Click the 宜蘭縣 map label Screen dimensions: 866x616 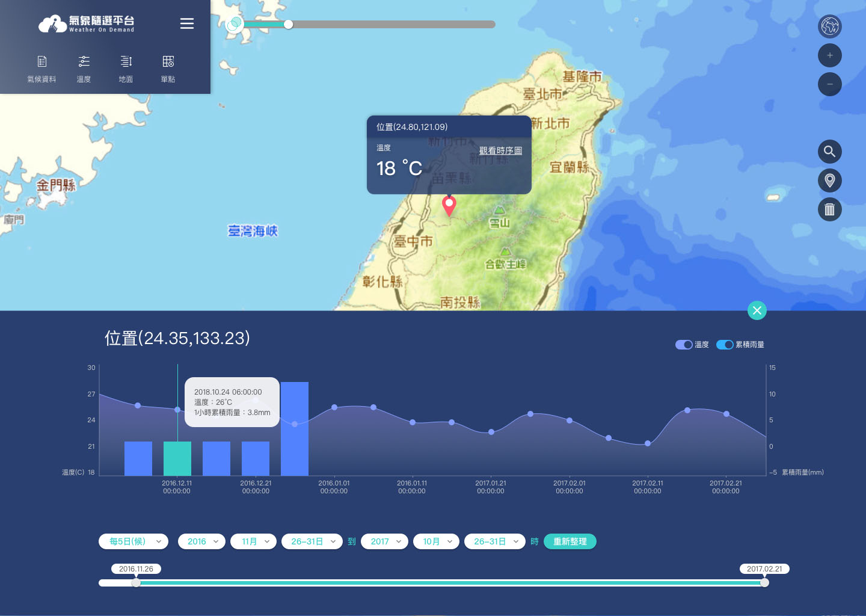pyautogui.click(x=570, y=167)
